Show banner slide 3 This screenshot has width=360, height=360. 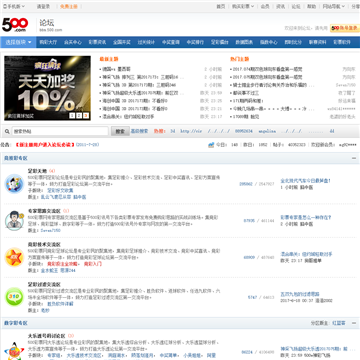86,115
